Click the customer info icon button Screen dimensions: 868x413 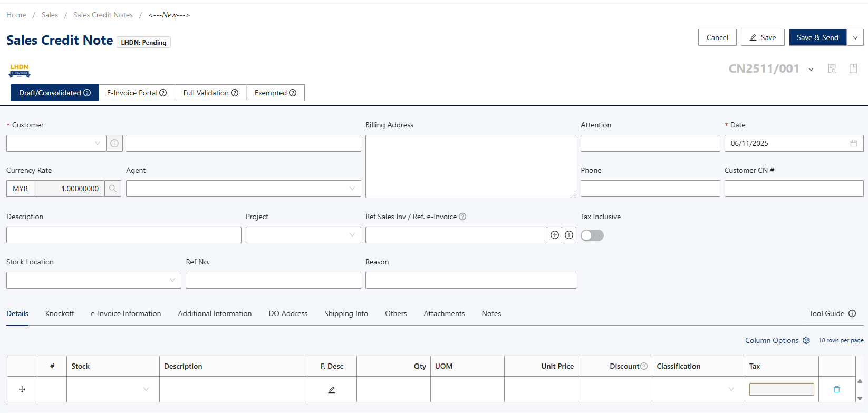(114, 143)
